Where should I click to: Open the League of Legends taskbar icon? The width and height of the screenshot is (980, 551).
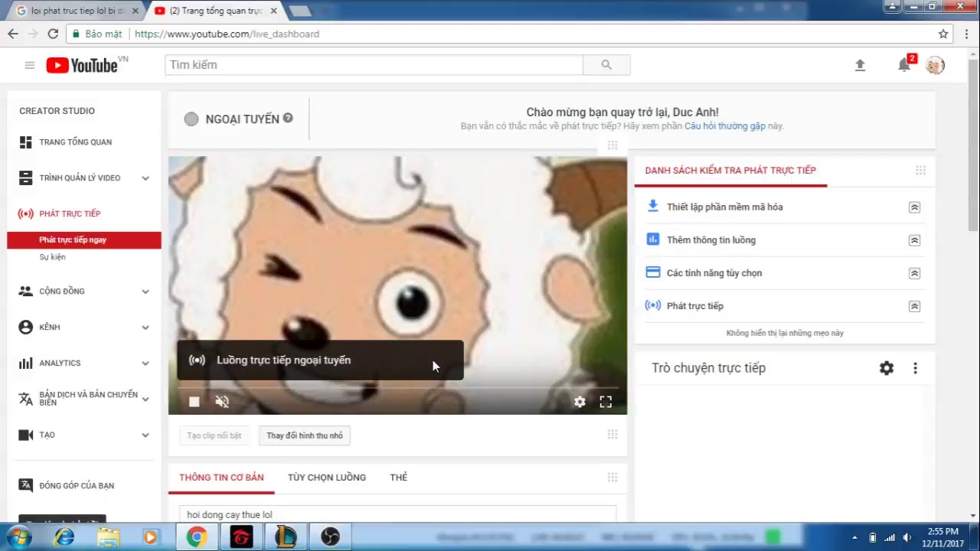[x=286, y=537]
